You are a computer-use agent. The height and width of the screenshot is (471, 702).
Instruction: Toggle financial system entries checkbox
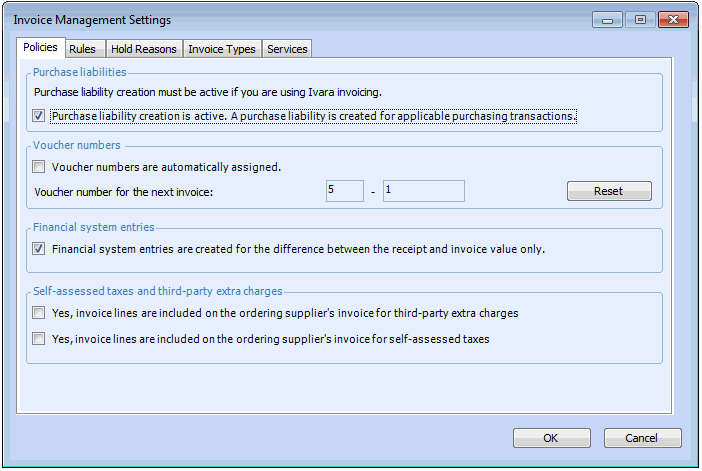pyautogui.click(x=39, y=249)
